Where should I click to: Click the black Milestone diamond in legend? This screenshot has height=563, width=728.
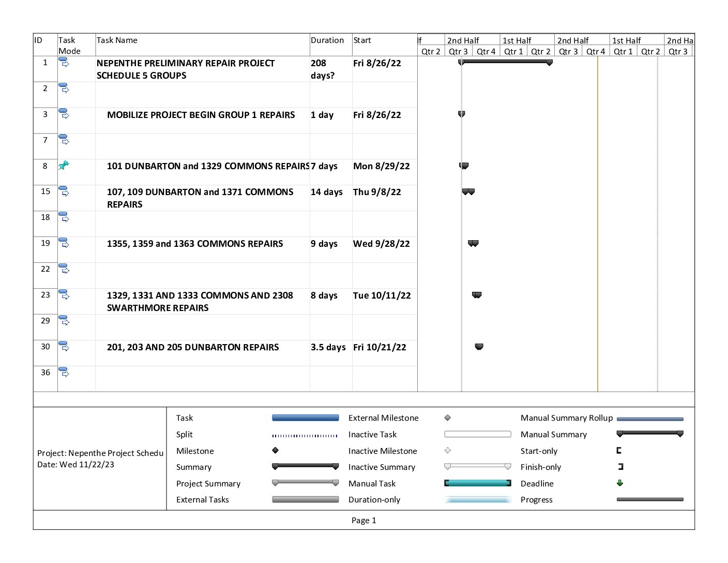[x=276, y=451]
